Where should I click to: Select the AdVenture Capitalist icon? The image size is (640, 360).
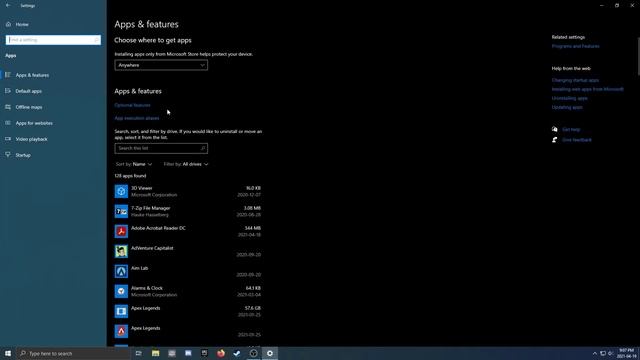[121, 251]
